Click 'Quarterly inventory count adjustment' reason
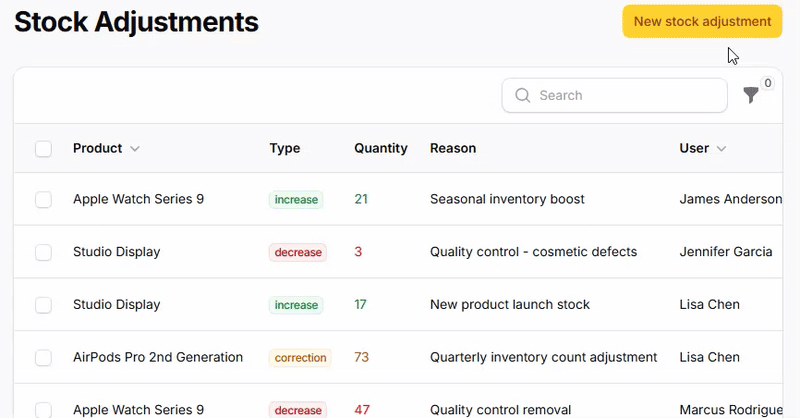Image resolution: width=800 pixels, height=418 pixels. point(543,357)
